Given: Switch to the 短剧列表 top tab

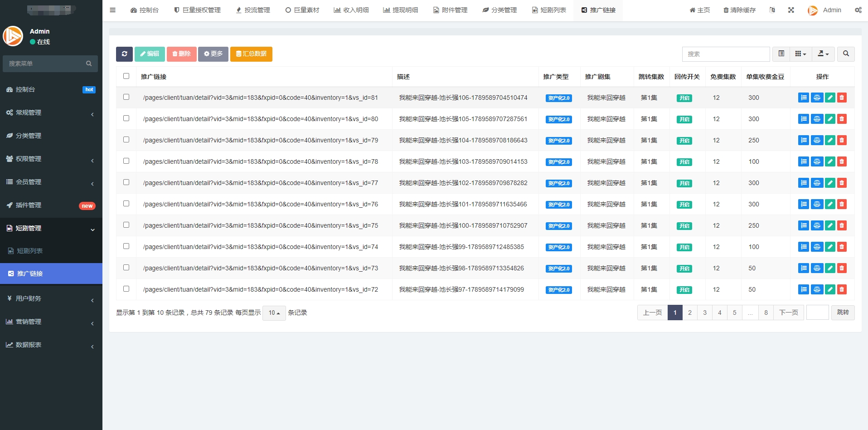Looking at the screenshot, I should (549, 10).
